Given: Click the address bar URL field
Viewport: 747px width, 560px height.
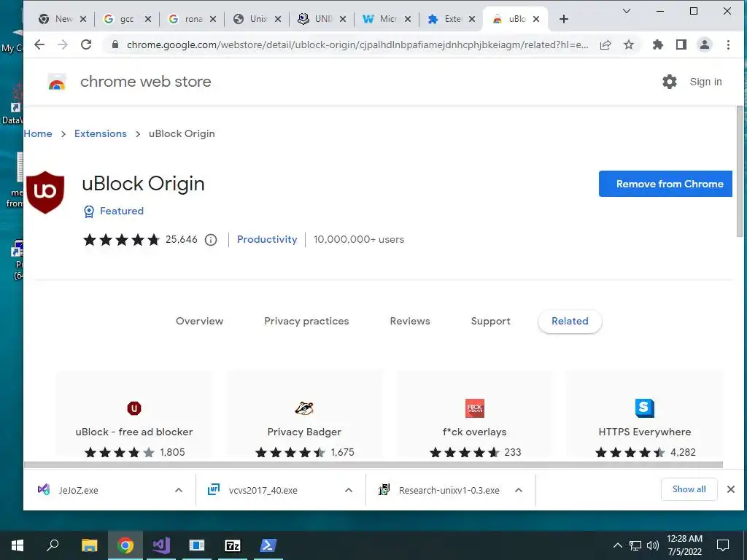Looking at the screenshot, I should pyautogui.click(x=357, y=44).
